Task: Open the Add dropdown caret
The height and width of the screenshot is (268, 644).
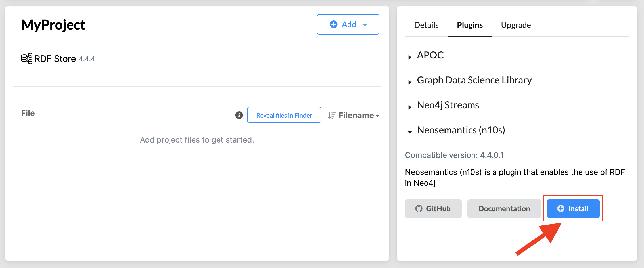Action: click(x=365, y=25)
